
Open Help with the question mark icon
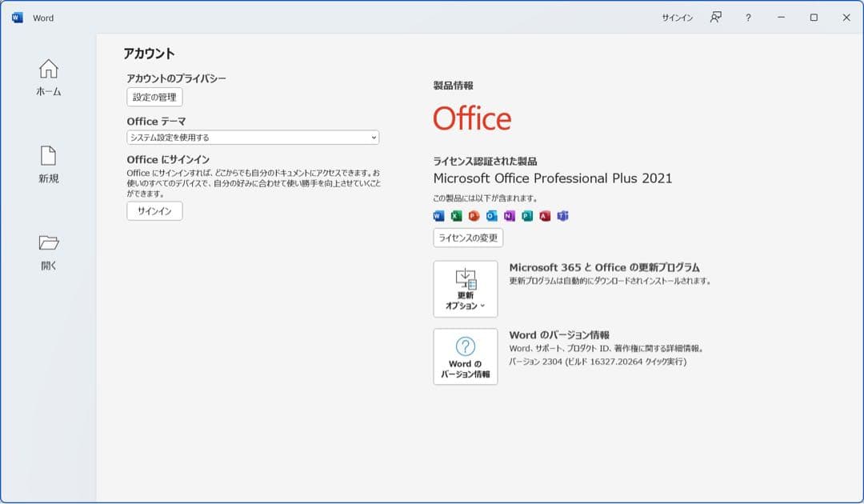[748, 16]
